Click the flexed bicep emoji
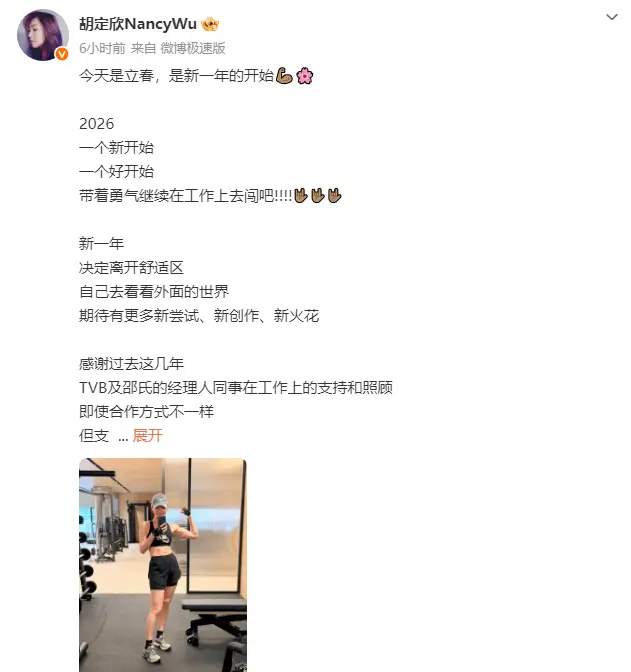Viewport: 631px width, 672px height. [x=284, y=76]
